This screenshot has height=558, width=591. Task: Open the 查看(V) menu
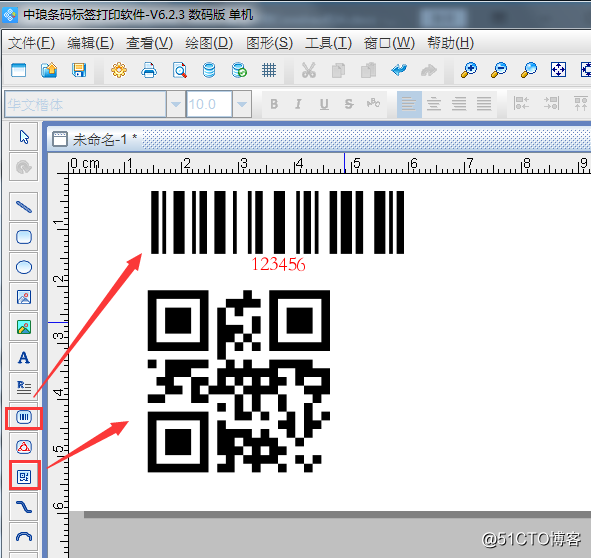[x=149, y=43]
